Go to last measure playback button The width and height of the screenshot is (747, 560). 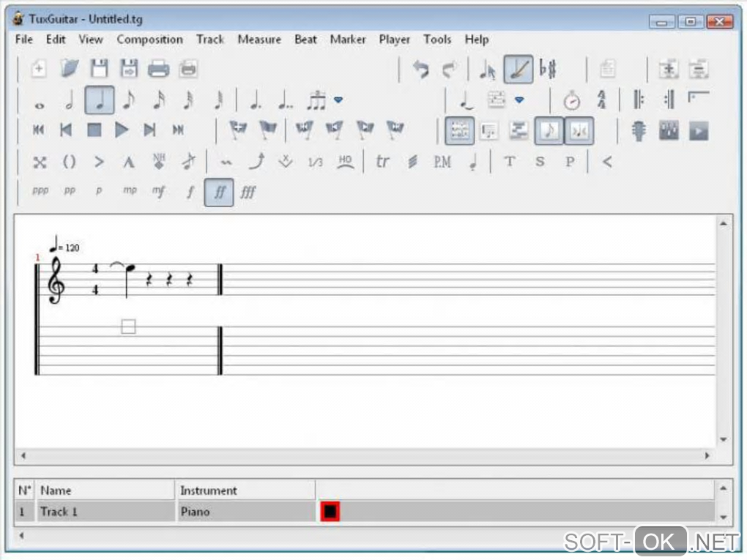click(178, 130)
